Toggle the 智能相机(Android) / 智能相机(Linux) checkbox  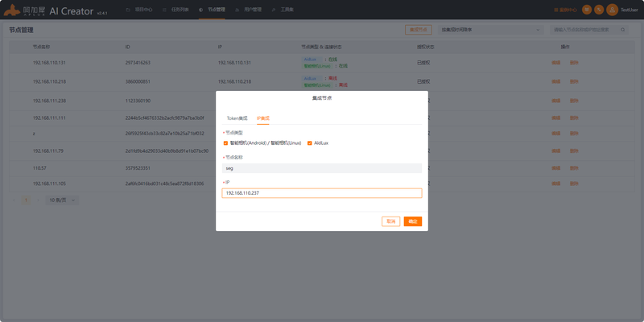tap(225, 143)
